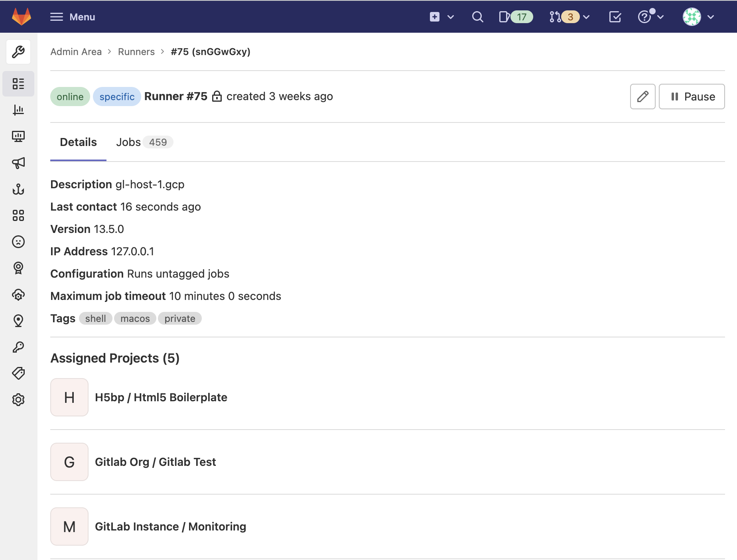Open the Overview dashboard sidebar icon

tap(18, 84)
